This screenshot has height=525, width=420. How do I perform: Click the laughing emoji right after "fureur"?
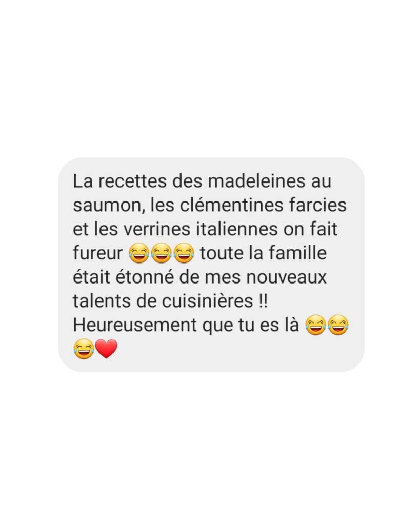[139, 253]
